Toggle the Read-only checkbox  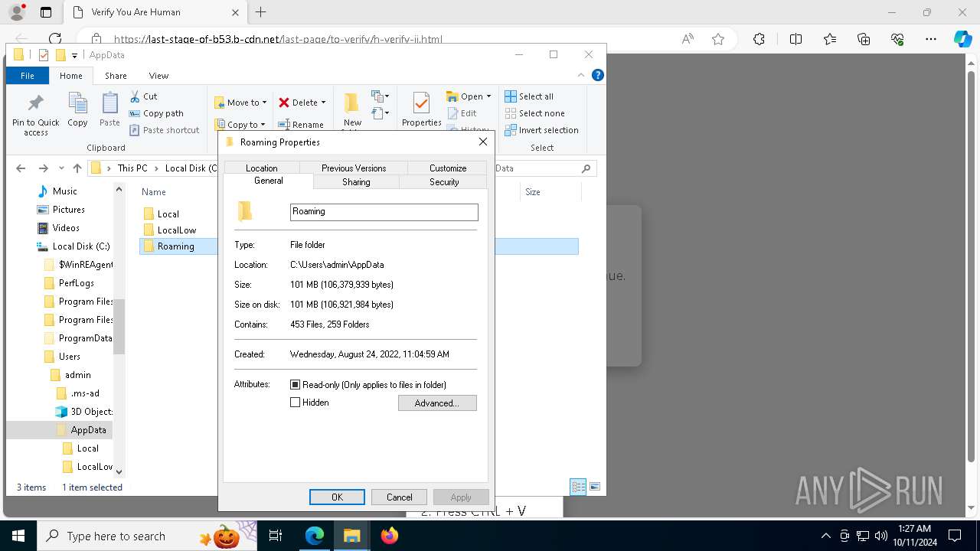(296, 385)
